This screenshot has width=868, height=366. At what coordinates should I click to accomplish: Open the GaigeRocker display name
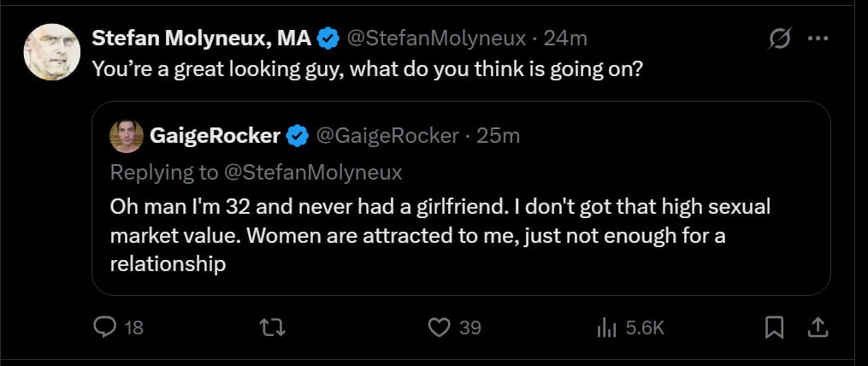215,136
